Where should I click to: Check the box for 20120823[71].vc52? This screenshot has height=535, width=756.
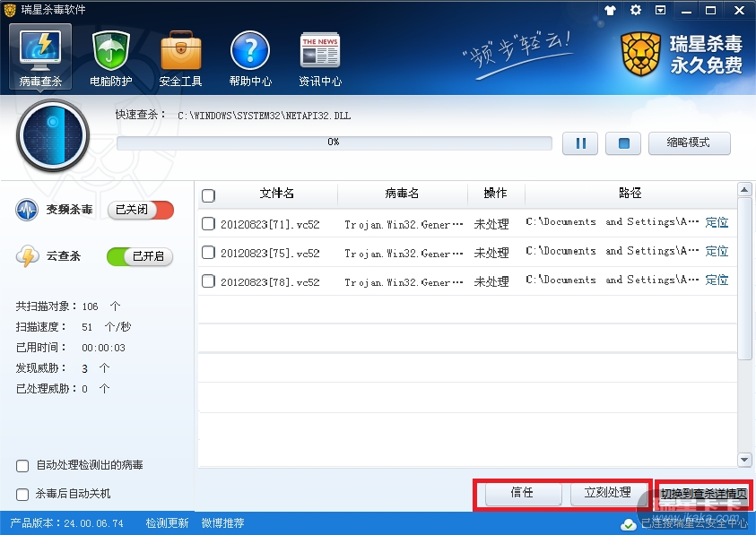click(x=208, y=224)
